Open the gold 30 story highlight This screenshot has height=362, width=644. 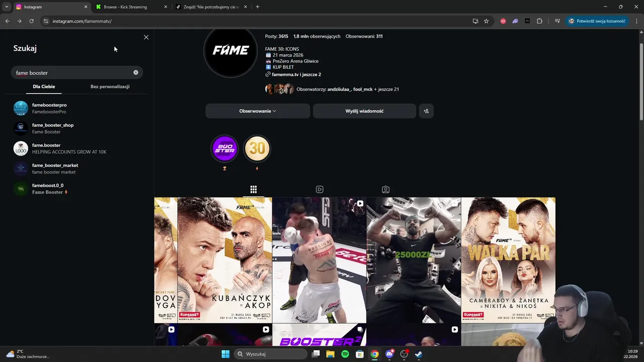point(257,149)
